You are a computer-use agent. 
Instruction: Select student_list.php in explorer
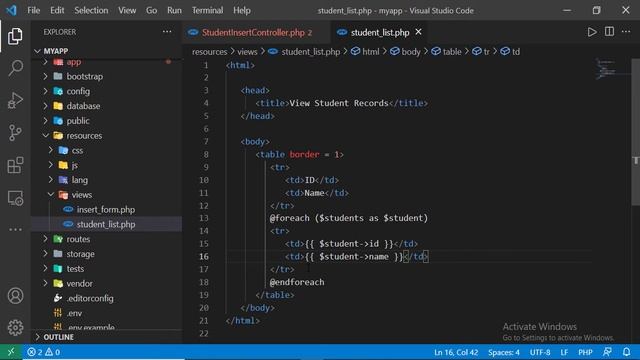107,224
